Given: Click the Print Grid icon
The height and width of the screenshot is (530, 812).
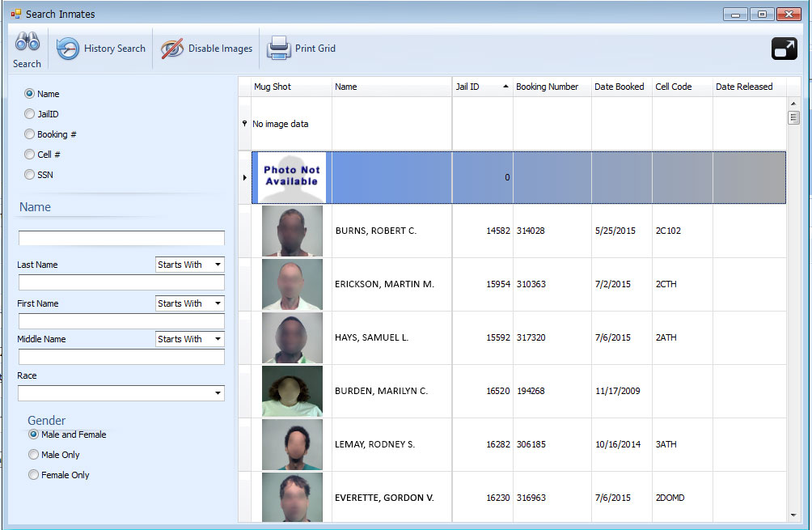Looking at the screenshot, I should click(x=278, y=48).
